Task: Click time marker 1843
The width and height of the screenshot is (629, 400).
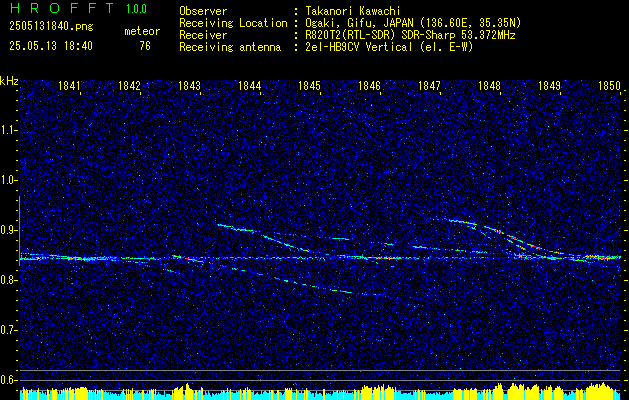Action: (189, 86)
